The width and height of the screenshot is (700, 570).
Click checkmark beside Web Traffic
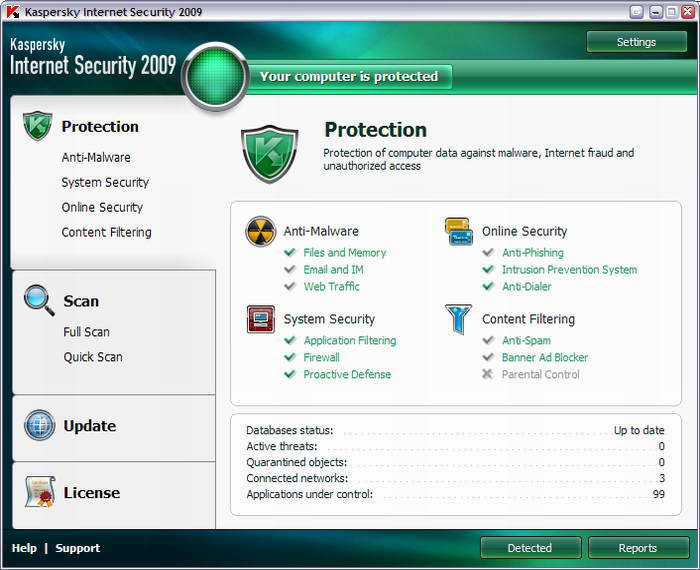coord(290,287)
